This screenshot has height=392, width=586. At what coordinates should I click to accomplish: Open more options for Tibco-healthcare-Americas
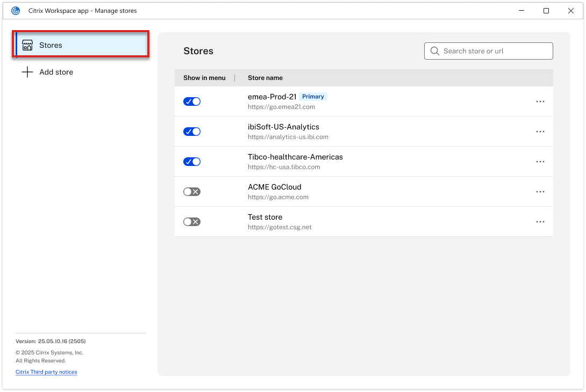click(540, 162)
